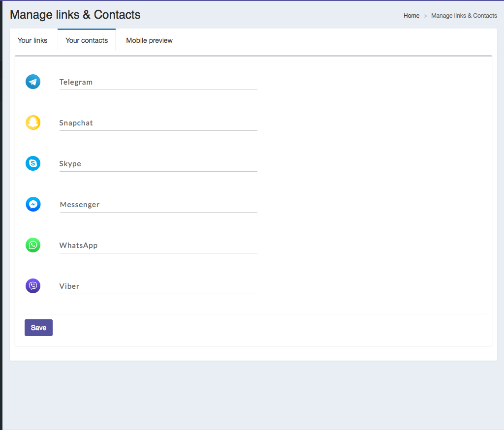Select the Your contacts tab
This screenshot has height=430, width=504.
click(87, 40)
